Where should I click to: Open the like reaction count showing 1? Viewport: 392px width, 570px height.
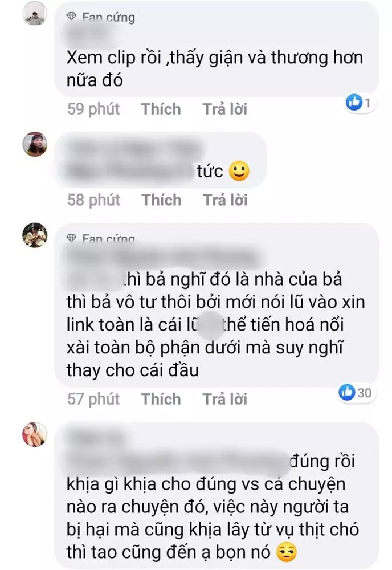361,103
